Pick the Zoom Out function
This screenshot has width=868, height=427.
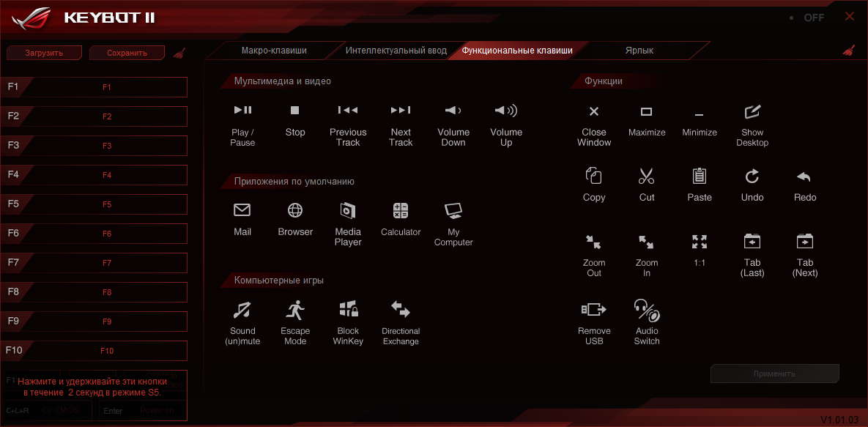coord(594,242)
